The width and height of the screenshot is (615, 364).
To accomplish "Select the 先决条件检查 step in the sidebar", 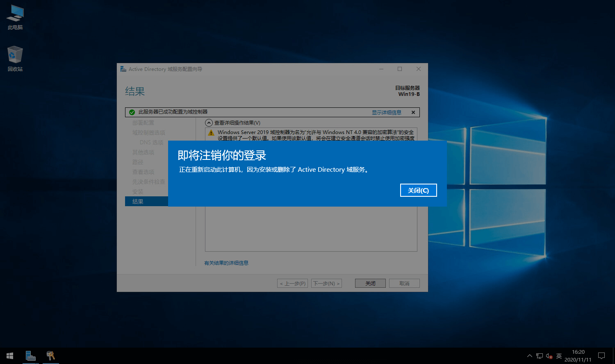I will pos(148,182).
